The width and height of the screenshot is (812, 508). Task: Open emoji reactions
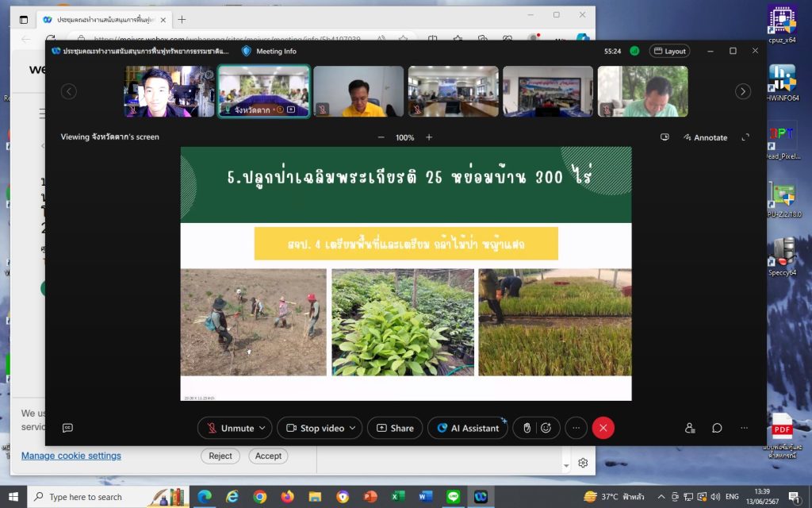coord(546,428)
